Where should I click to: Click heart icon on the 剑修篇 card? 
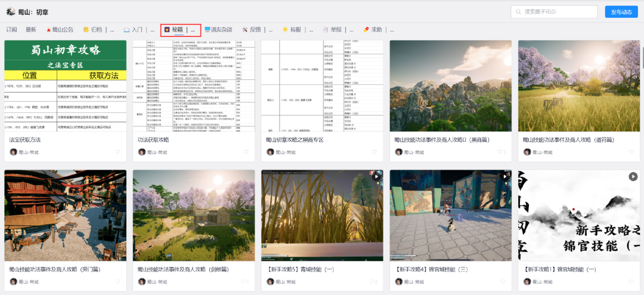[x=243, y=282]
